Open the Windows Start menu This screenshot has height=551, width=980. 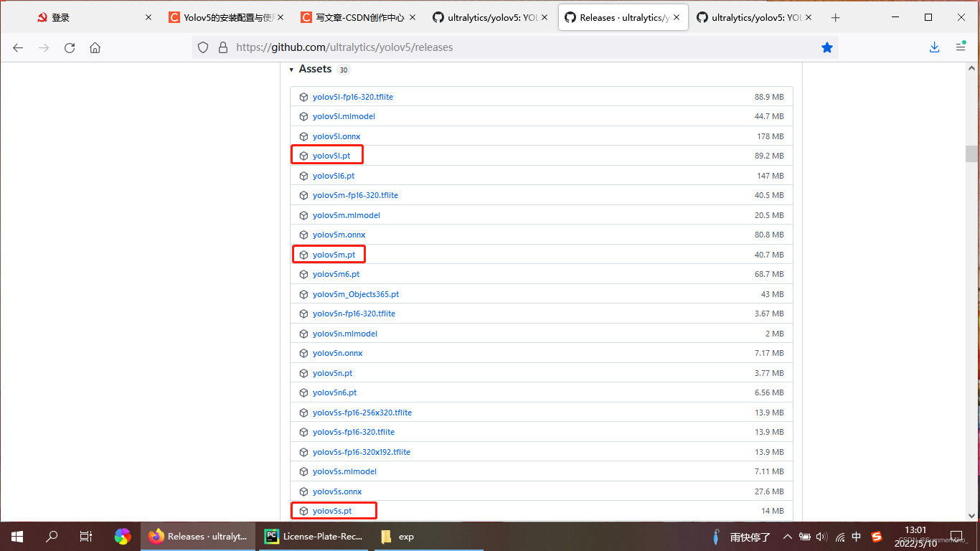tap(17, 536)
